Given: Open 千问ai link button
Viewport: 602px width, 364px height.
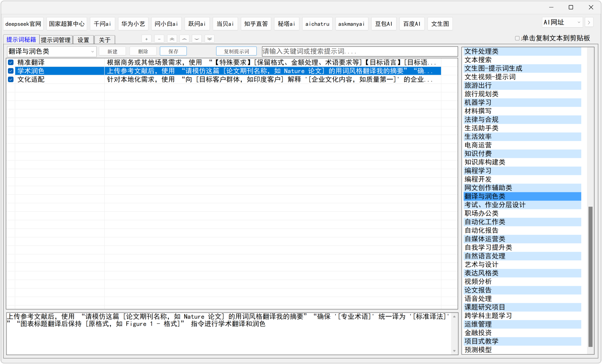Looking at the screenshot, I should click(102, 24).
